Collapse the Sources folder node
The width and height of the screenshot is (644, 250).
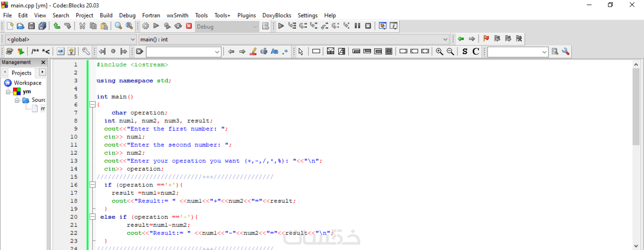pos(17,100)
